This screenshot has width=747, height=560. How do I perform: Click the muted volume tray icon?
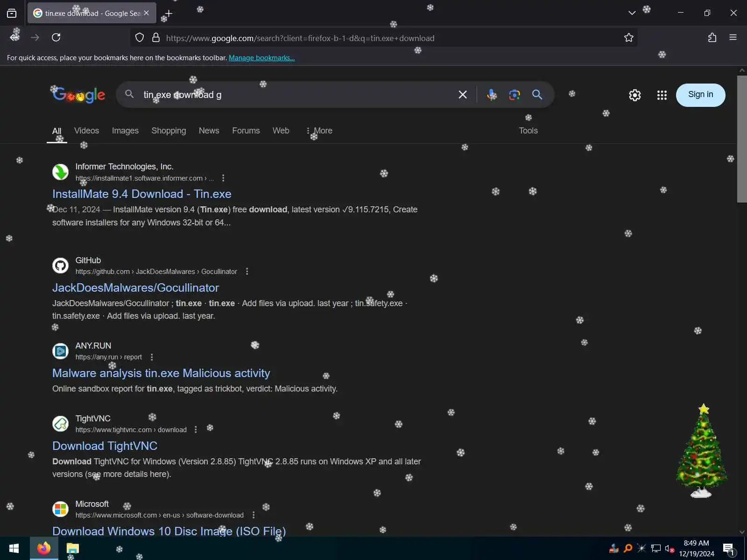point(669,548)
